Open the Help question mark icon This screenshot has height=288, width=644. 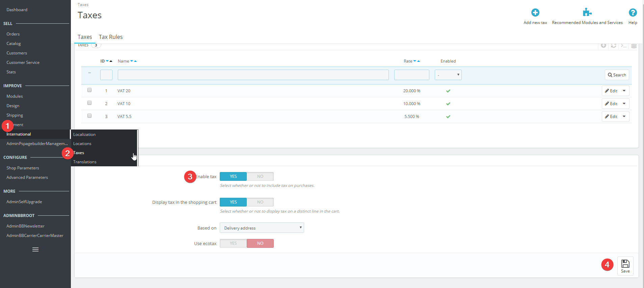pyautogui.click(x=633, y=13)
